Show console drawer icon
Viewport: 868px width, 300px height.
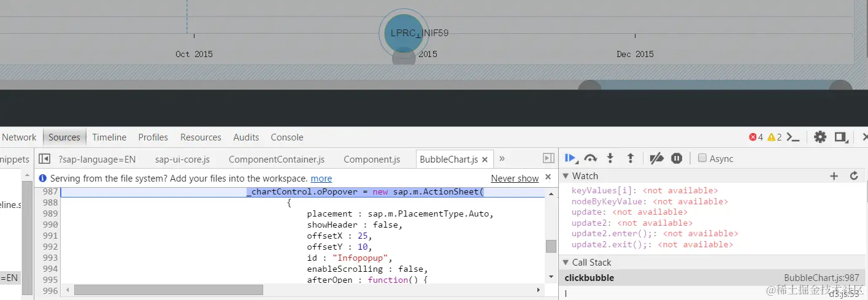pos(793,137)
